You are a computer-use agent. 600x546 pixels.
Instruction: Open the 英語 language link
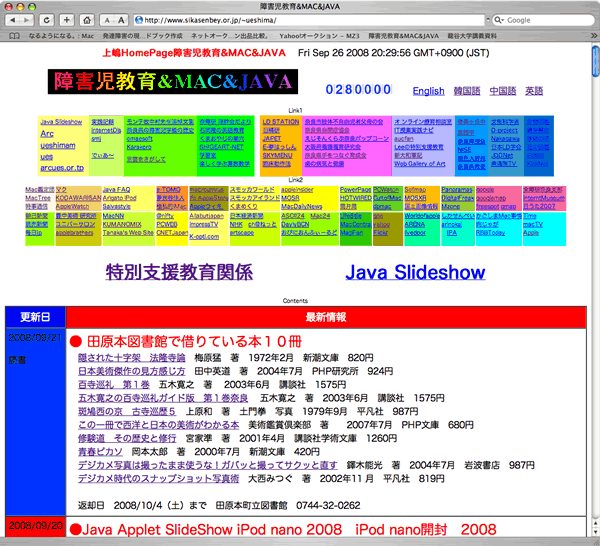click(534, 91)
